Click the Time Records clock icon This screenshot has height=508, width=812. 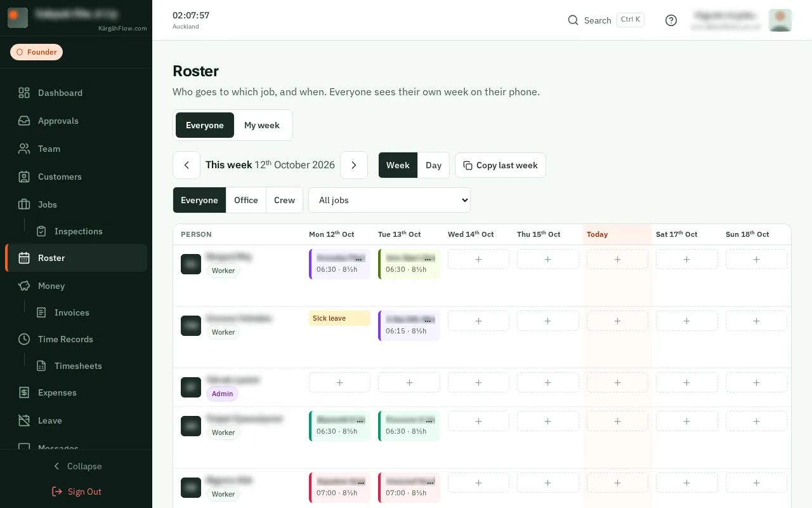(x=24, y=339)
